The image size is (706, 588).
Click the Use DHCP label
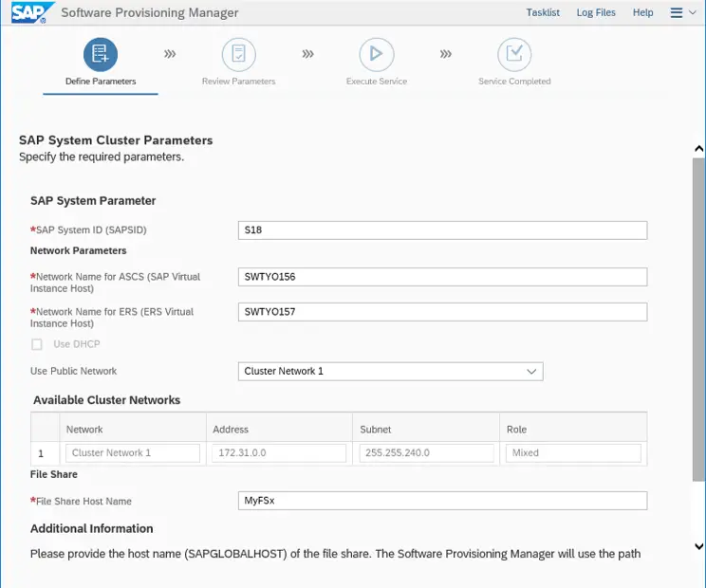(x=77, y=344)
